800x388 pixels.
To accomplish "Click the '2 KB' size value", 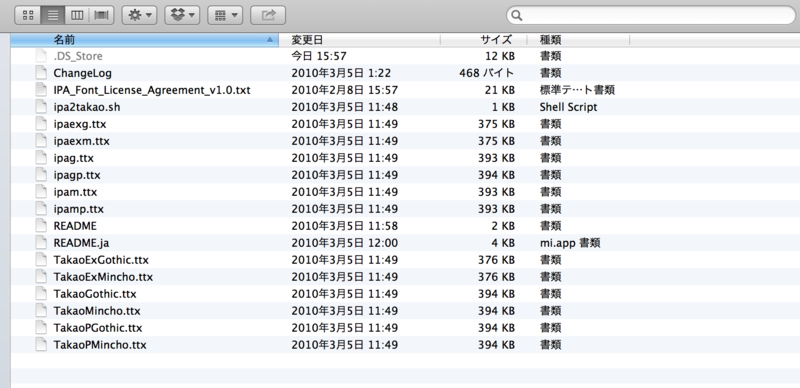I will (503, 226).
